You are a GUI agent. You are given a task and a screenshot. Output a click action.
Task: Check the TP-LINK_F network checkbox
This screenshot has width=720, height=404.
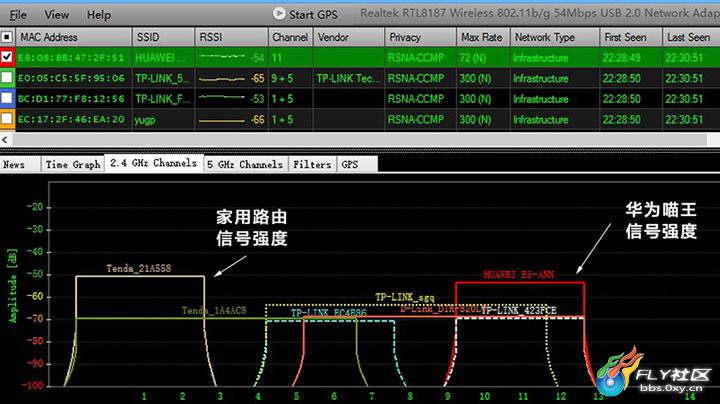(7, 98)
